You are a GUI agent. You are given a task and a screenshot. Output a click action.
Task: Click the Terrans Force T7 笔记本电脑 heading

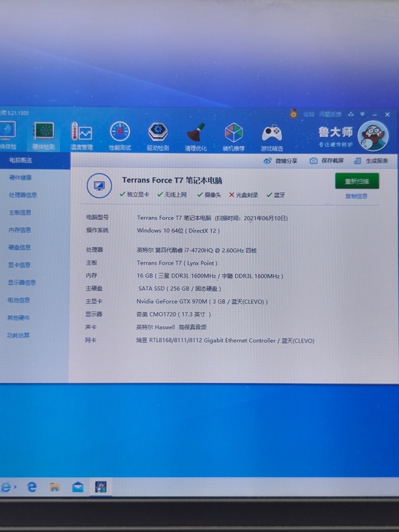point(172,180)
